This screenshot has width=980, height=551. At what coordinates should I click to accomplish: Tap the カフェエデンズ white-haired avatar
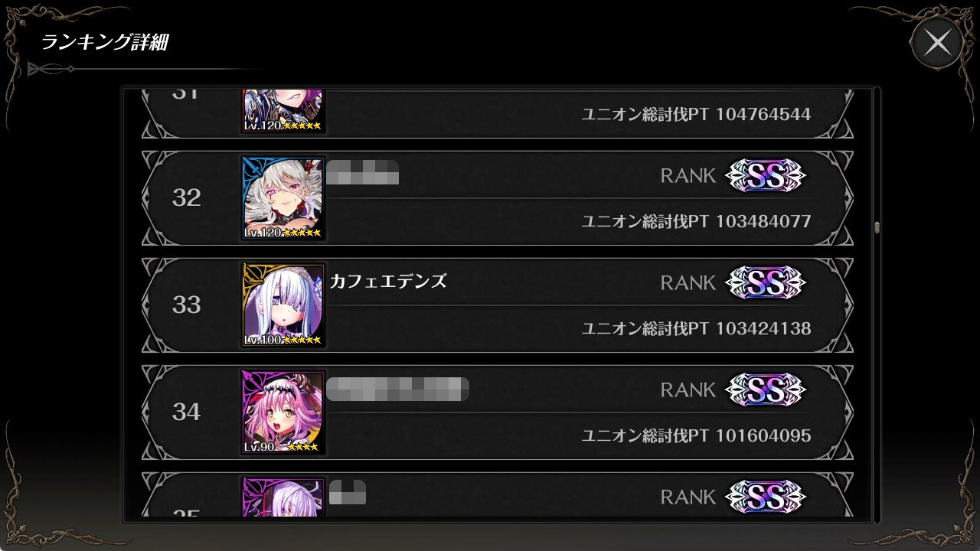tap(283, 305)
